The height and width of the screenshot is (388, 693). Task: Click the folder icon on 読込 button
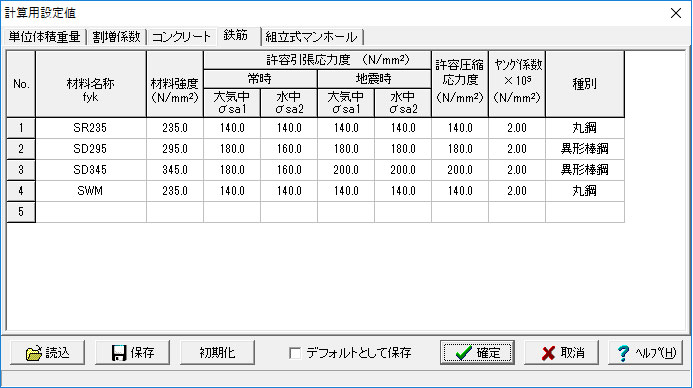[x=34, y=353]
